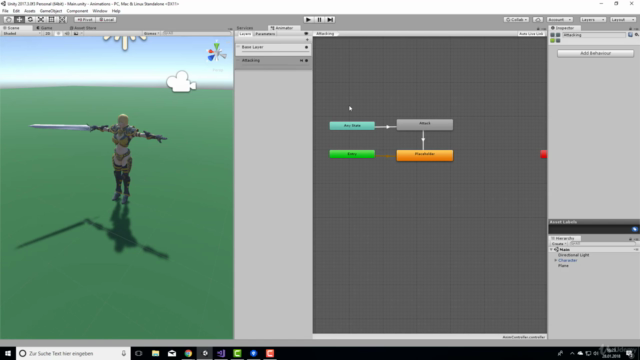
Task: Switch to Animator Layers sub-tab
Action: (245, 34)
